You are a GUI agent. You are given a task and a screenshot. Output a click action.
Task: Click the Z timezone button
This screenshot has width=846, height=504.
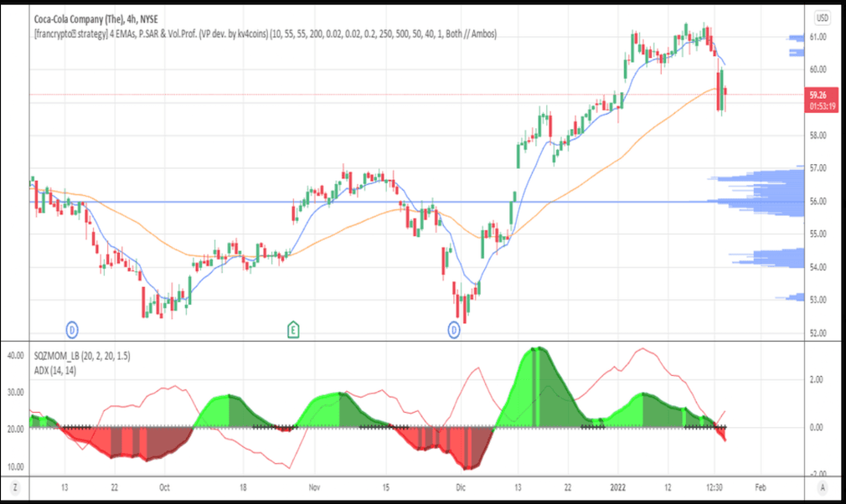(x=14, y=487)
